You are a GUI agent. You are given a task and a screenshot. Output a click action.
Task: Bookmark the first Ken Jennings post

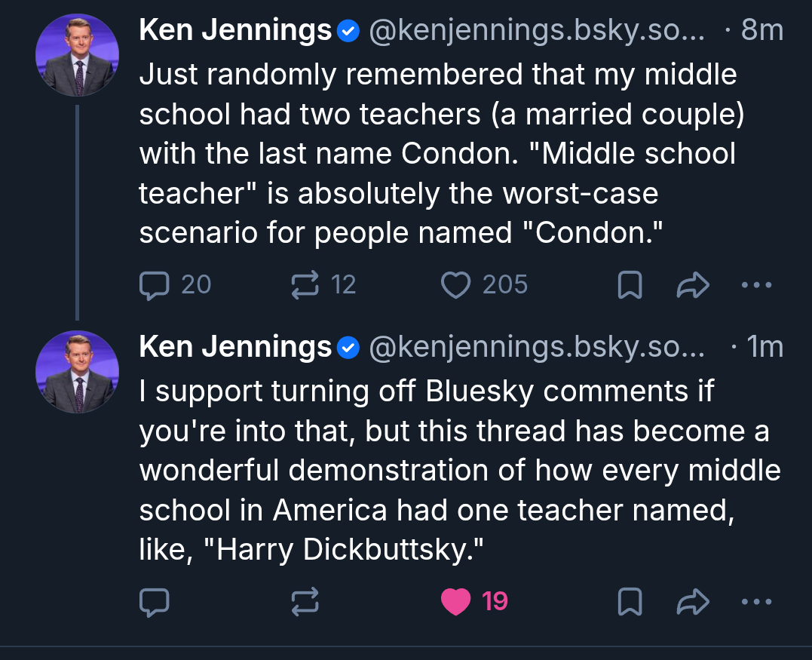coord(630,285)
